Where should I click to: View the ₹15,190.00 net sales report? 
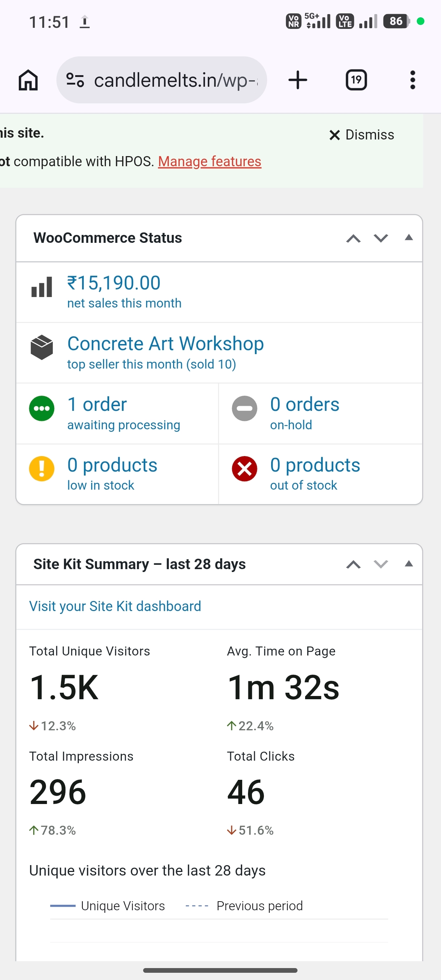point(114,283)
